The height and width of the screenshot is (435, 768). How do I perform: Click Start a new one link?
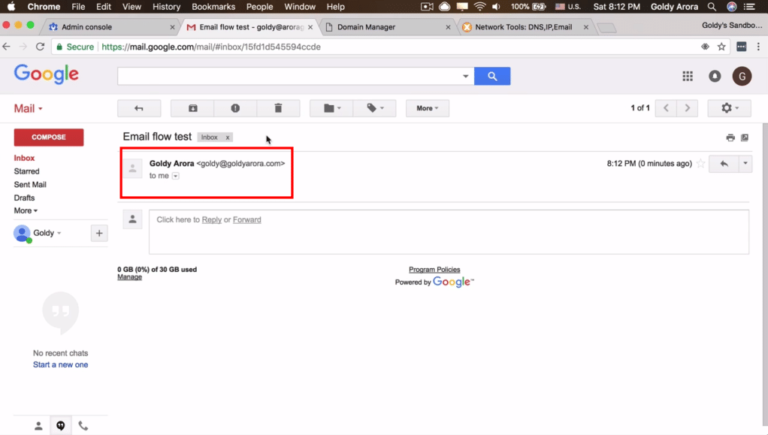click(x=61, y=364)
